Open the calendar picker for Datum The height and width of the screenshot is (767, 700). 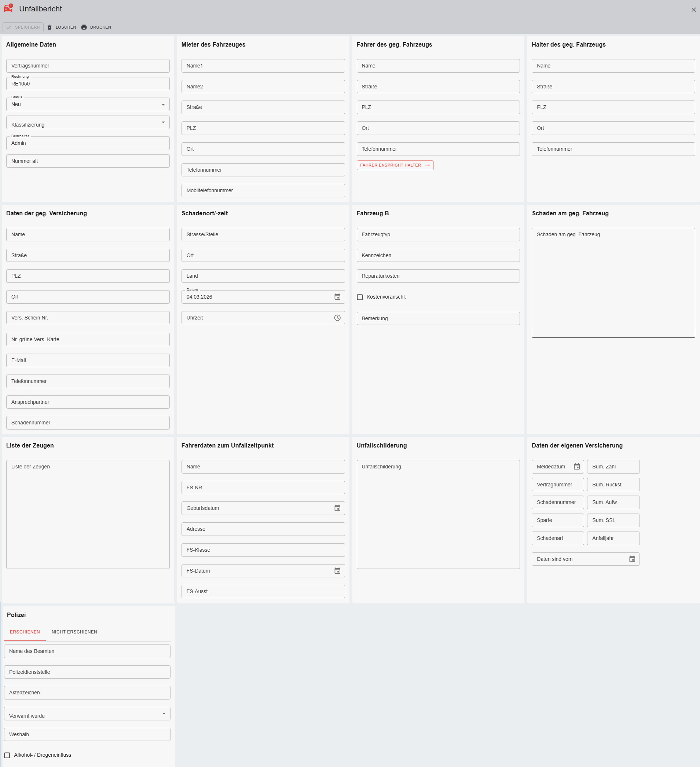click(337, 297)
